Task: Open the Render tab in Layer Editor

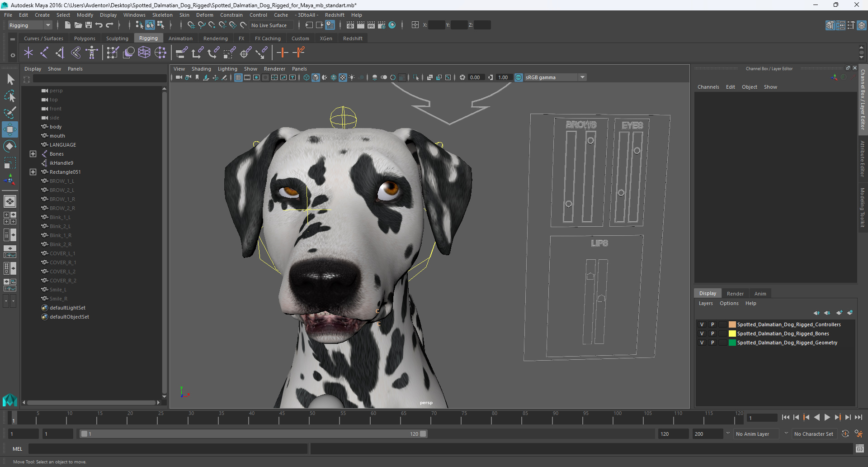Action: (735, 294)
